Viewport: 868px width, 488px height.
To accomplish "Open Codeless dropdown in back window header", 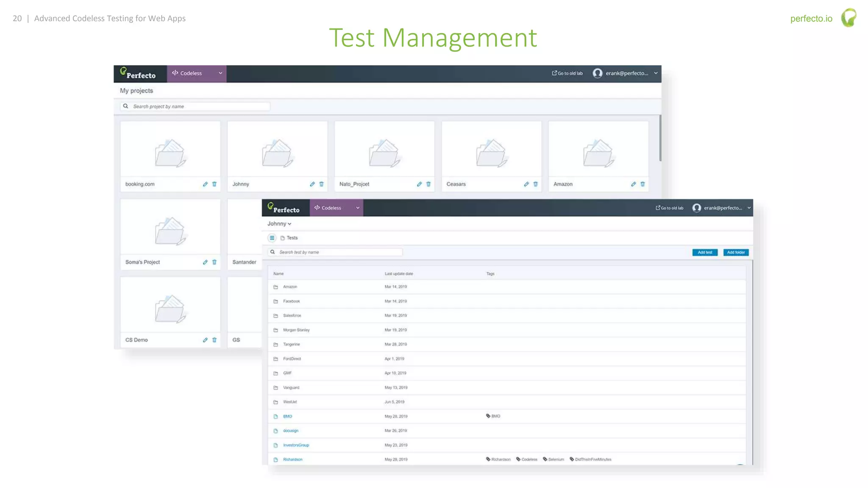I will (x=197, y=73).
